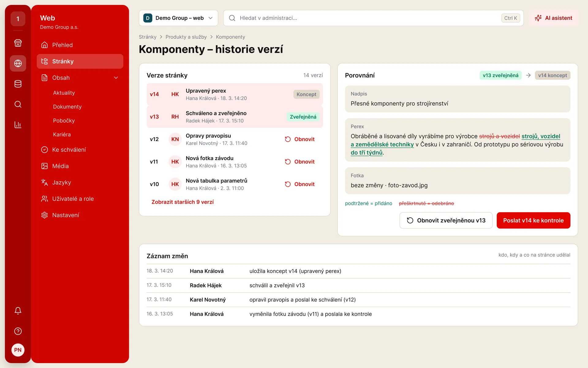
Task: Open Pobočky submenu item
Action: (64, 121)
